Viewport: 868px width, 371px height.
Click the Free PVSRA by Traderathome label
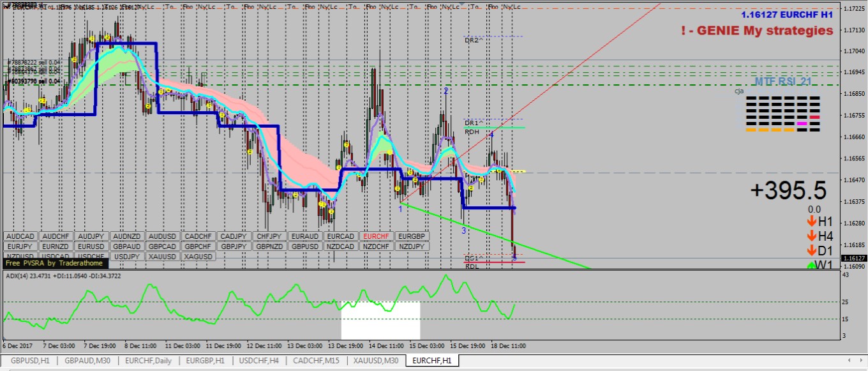pyautogui.click(x=56, y=263)
